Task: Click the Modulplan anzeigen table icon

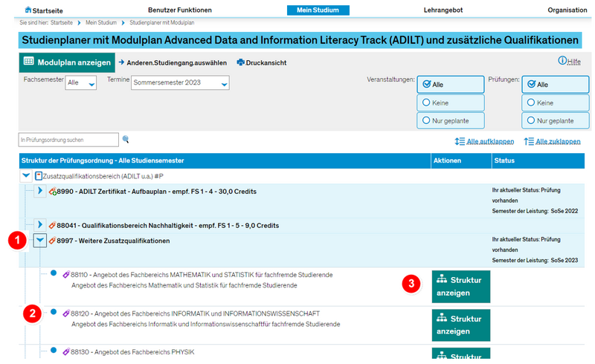Action: click(x=28, y=61)
